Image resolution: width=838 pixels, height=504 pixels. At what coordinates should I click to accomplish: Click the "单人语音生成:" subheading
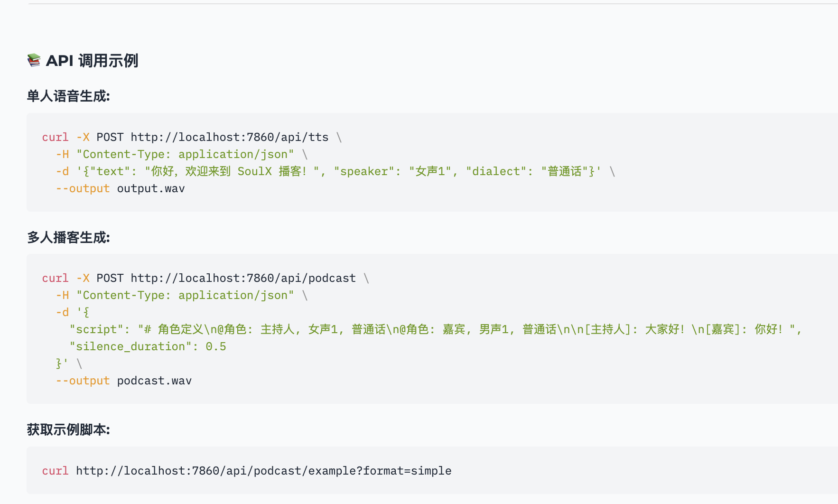click(x=68, y=96)
